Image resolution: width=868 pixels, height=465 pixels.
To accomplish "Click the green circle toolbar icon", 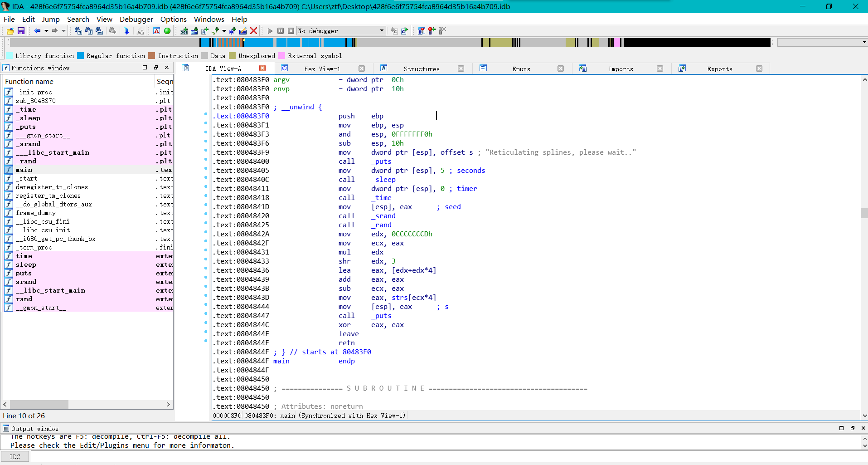I will coord(167,31).
